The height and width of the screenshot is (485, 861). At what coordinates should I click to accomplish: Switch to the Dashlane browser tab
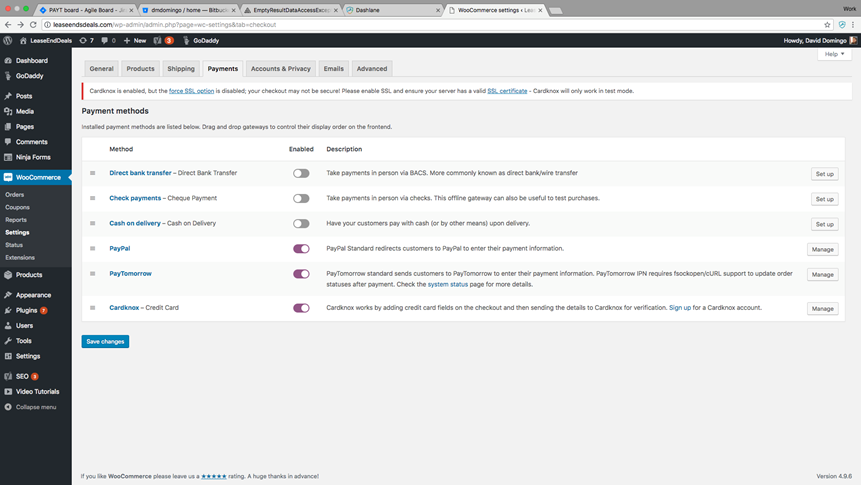pos(393,10)
